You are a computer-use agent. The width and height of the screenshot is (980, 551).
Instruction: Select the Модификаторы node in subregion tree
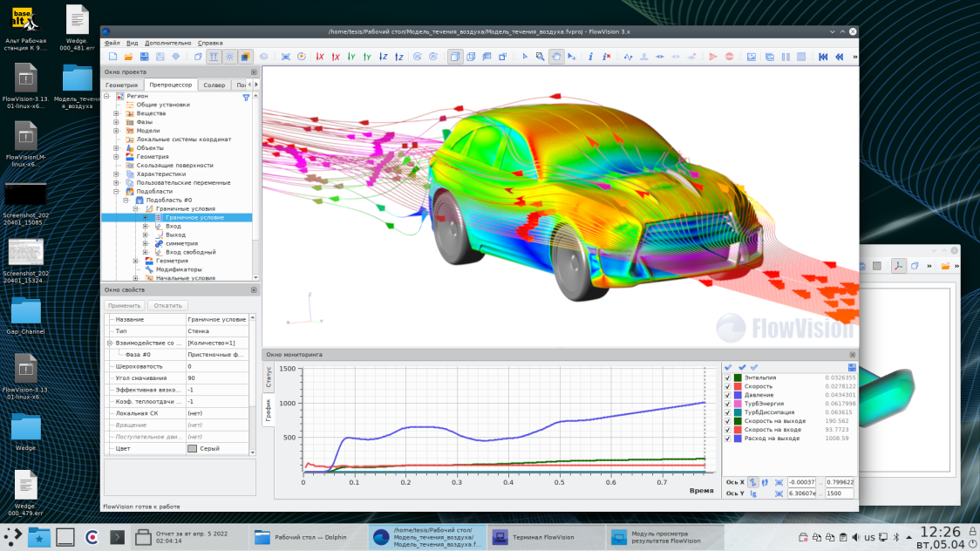click(178, 269)
